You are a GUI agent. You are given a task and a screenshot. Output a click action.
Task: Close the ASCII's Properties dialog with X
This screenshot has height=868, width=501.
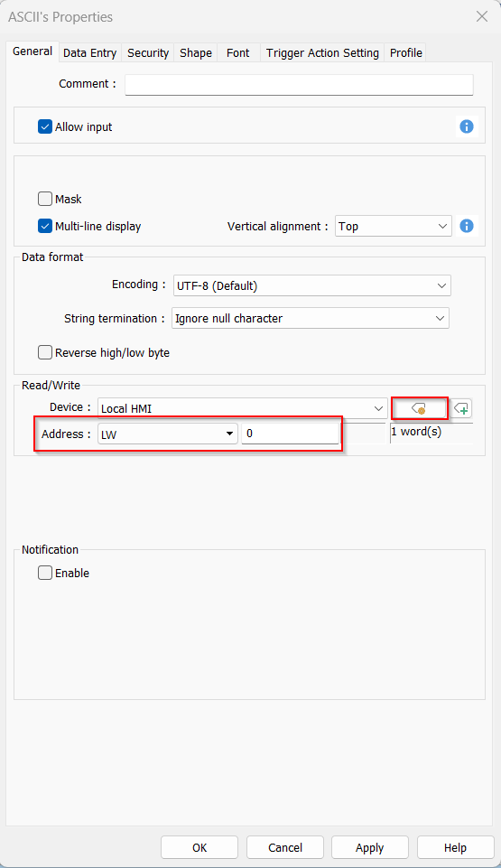[x=482, y=16]
